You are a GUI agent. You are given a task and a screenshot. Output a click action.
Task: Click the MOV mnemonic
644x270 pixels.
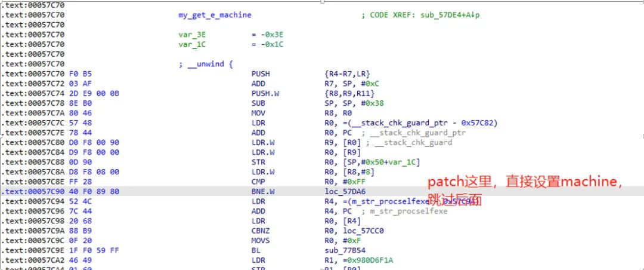(258, 113)
